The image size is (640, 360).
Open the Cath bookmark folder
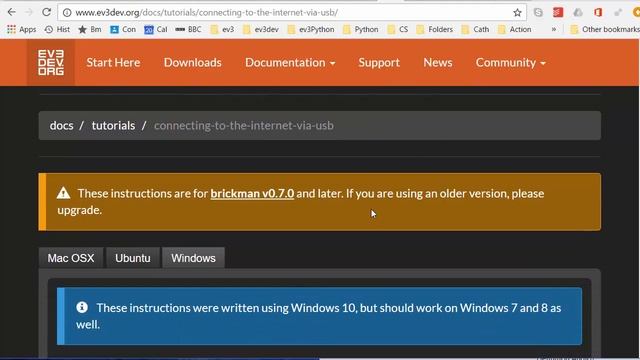pyautogui.click(x=476, y=29)
